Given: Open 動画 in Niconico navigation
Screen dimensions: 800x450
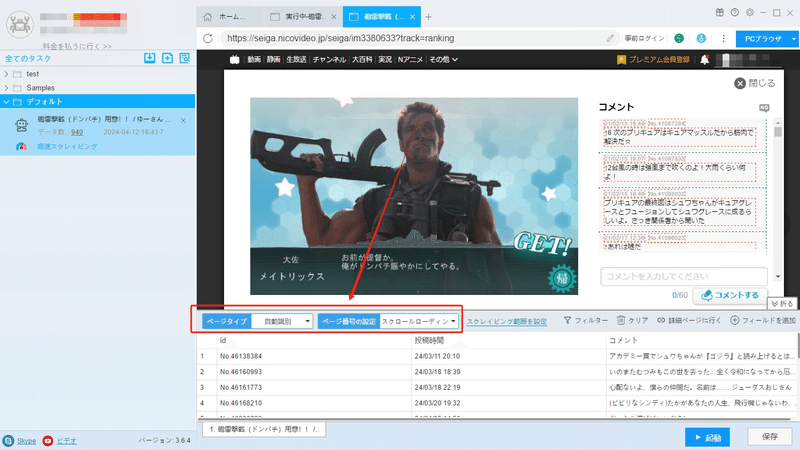Looking at the screenshot, I should 254,60.
